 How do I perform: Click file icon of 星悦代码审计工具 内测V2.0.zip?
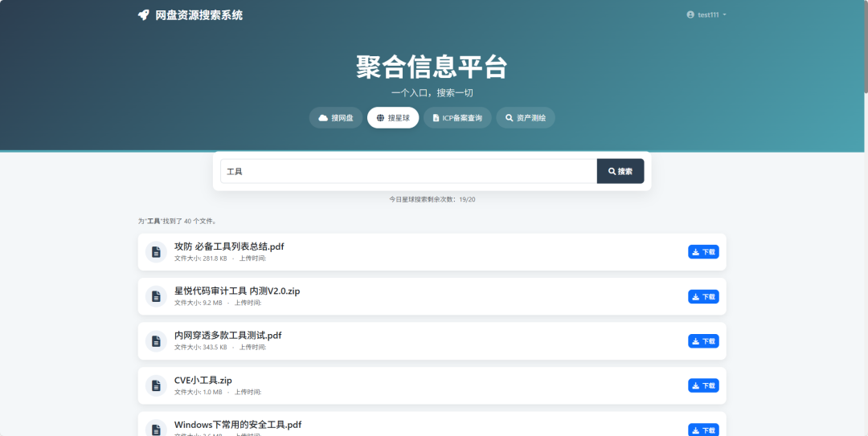pos(156,296)
